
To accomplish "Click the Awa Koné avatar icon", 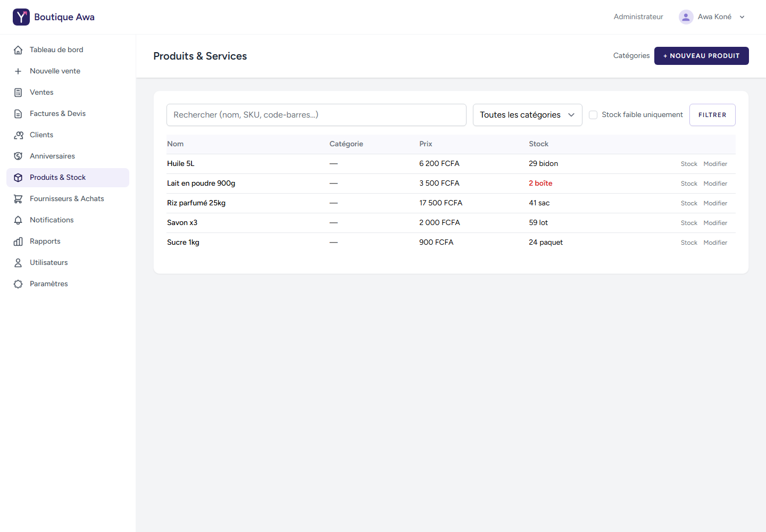I will 686,17.
